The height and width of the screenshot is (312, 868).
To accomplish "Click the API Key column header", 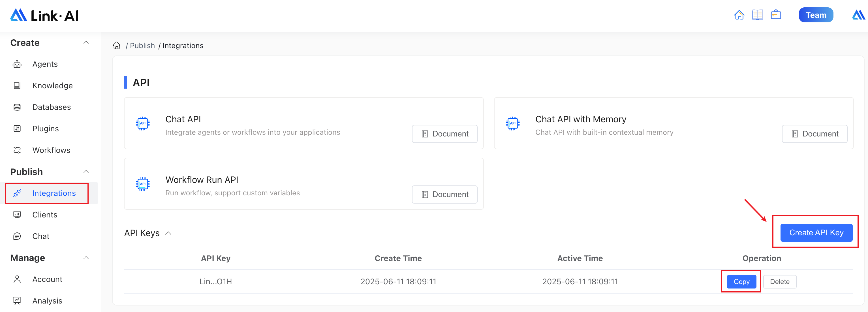I will pos(216,258).
